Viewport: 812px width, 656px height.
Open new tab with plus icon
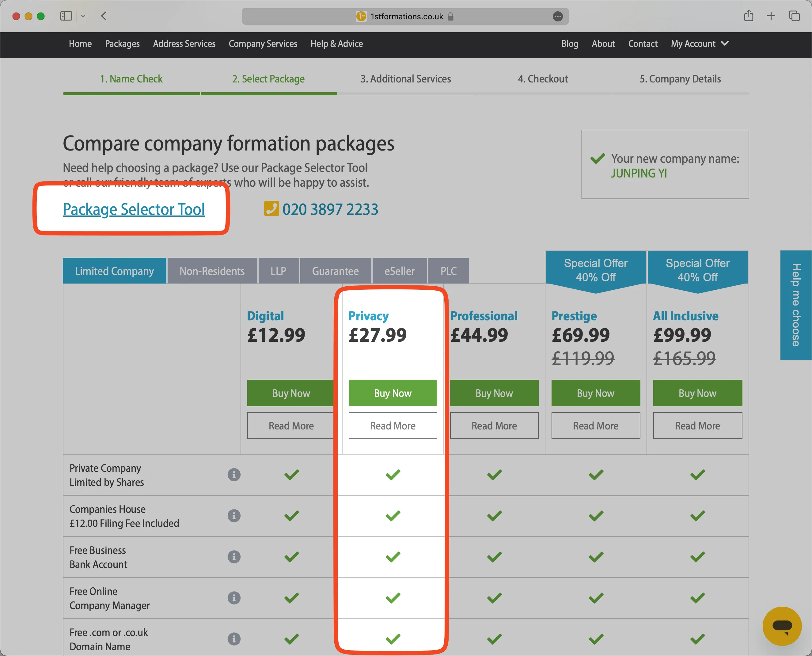(x=771, y=16)
